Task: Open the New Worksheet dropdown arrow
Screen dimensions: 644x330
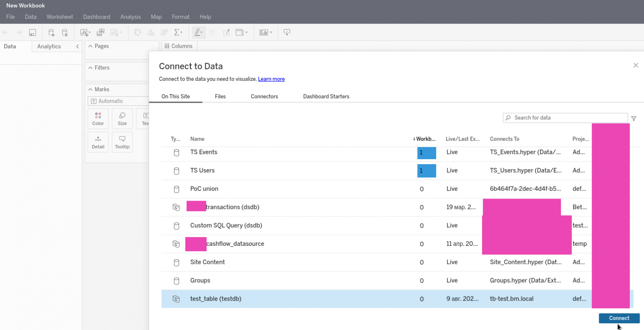Action: (x=89, y=32)
